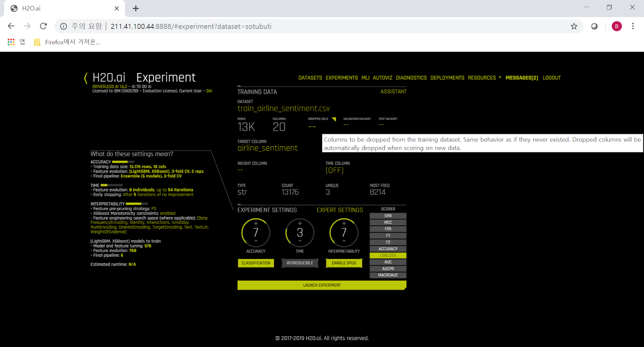This screenshot has width=644, height=347.
Task: Go forward in browser history
Action: click(x=27, y=26)
